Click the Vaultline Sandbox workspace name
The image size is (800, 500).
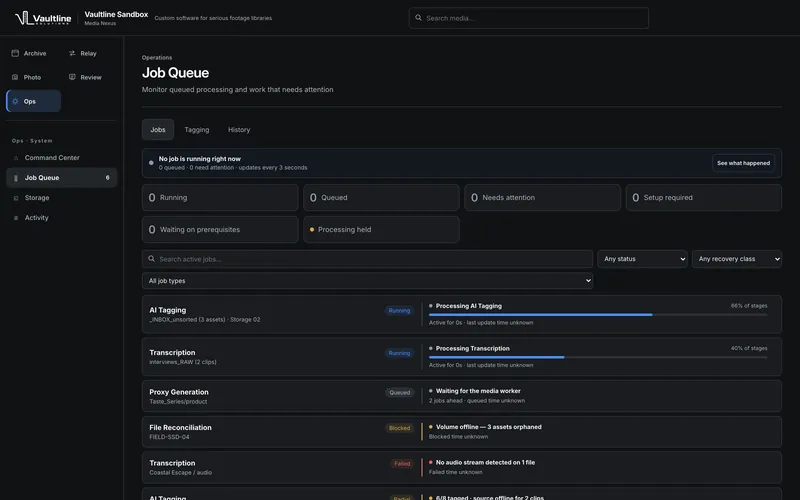(116, 14)
